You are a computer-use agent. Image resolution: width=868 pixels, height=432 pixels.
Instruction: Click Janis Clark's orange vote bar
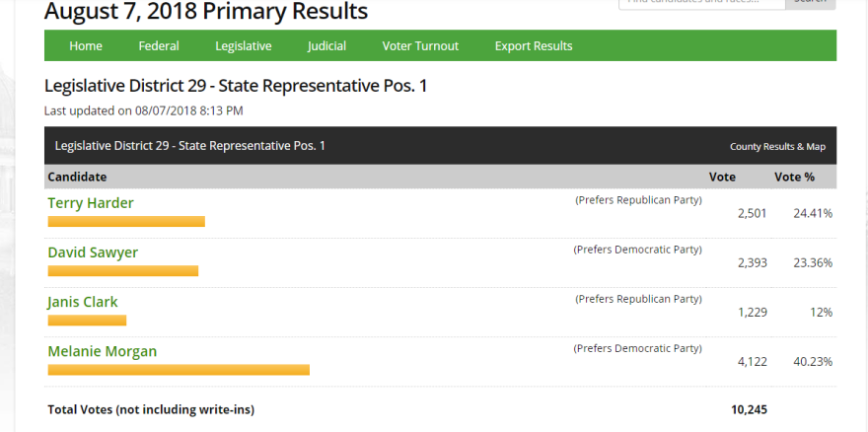click(x=87, y=321)
